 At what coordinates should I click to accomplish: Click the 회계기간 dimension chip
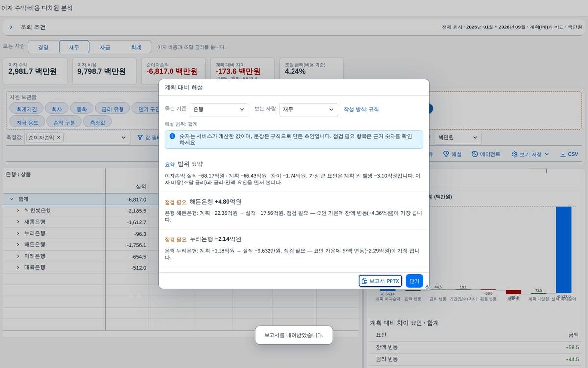[x=26, y=109]
